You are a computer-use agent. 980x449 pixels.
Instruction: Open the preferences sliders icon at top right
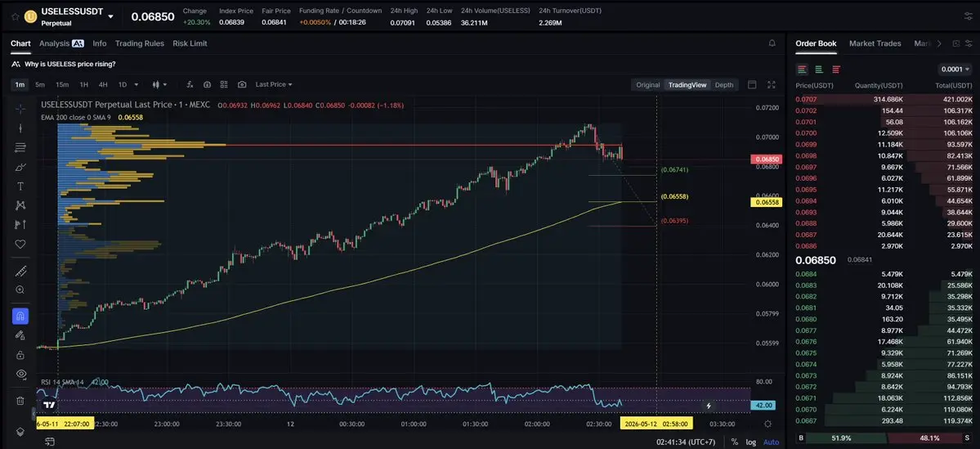click(968, 17)
